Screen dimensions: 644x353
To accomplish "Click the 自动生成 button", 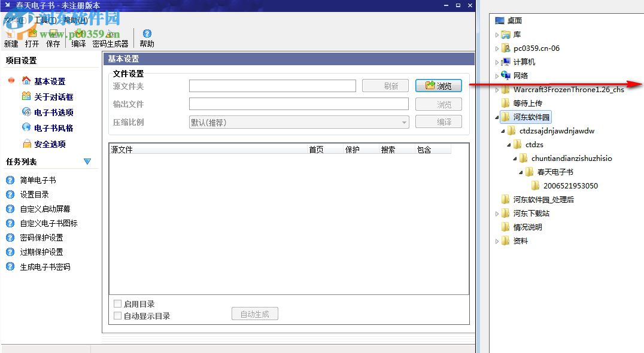I will click(254, 314).
